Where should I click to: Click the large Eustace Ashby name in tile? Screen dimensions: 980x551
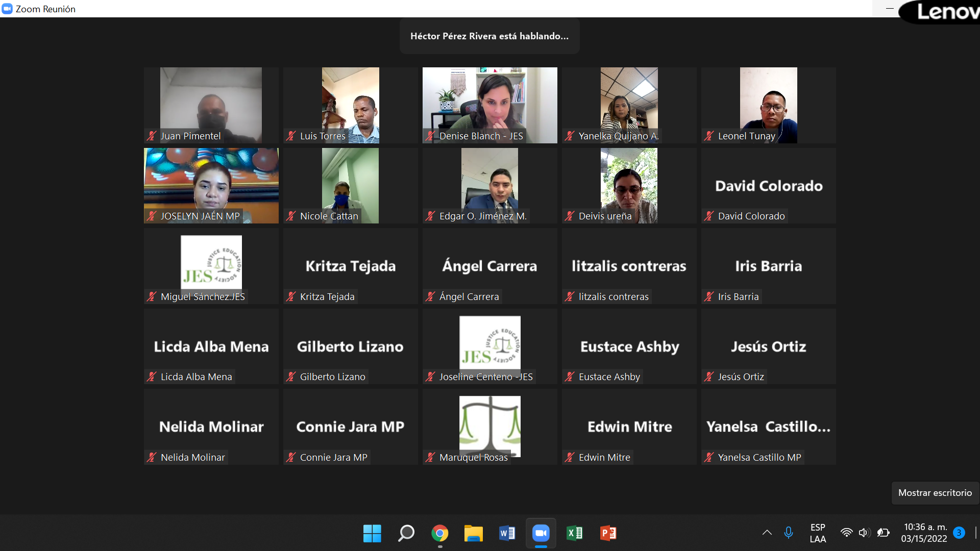click(x=629, y=346)
